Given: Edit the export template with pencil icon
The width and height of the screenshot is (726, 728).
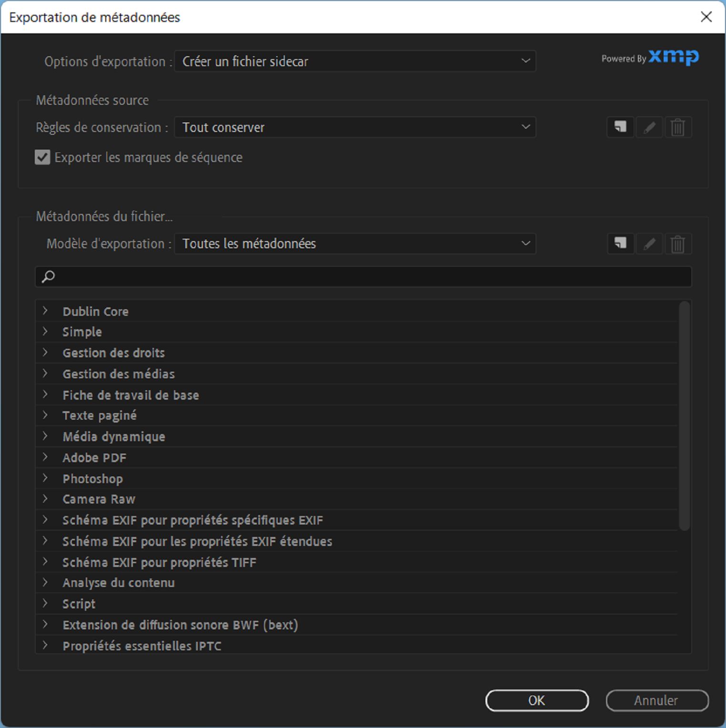Looking at the screenshot, I should (x=649, y=243).
